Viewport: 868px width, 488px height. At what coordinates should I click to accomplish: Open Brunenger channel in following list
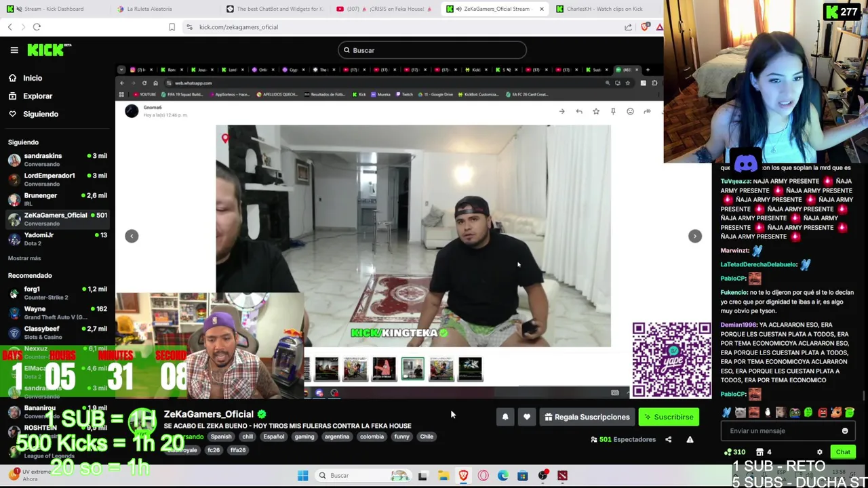coord(58,199)
